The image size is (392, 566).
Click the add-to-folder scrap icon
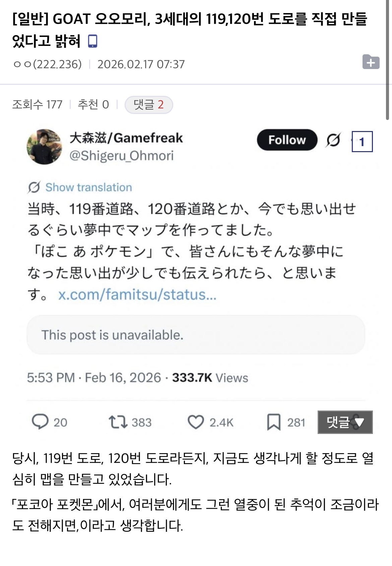pos(371,62)
